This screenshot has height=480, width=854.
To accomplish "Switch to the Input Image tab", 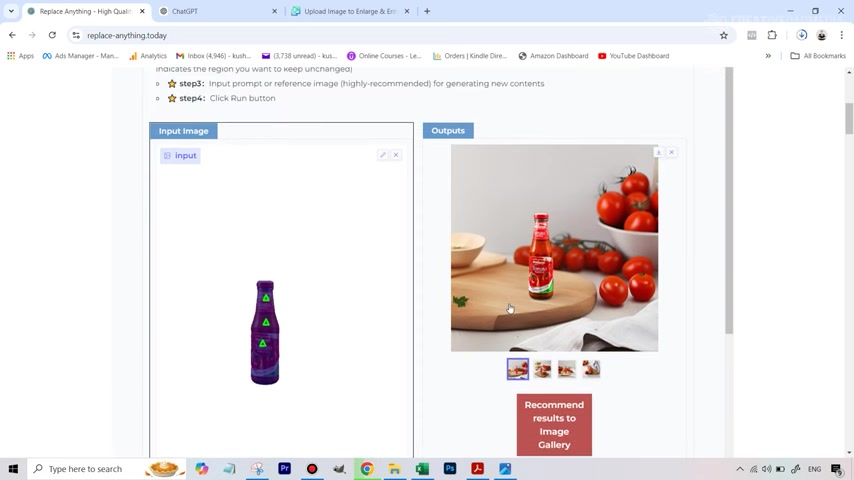I will click(x=184, y=131).
